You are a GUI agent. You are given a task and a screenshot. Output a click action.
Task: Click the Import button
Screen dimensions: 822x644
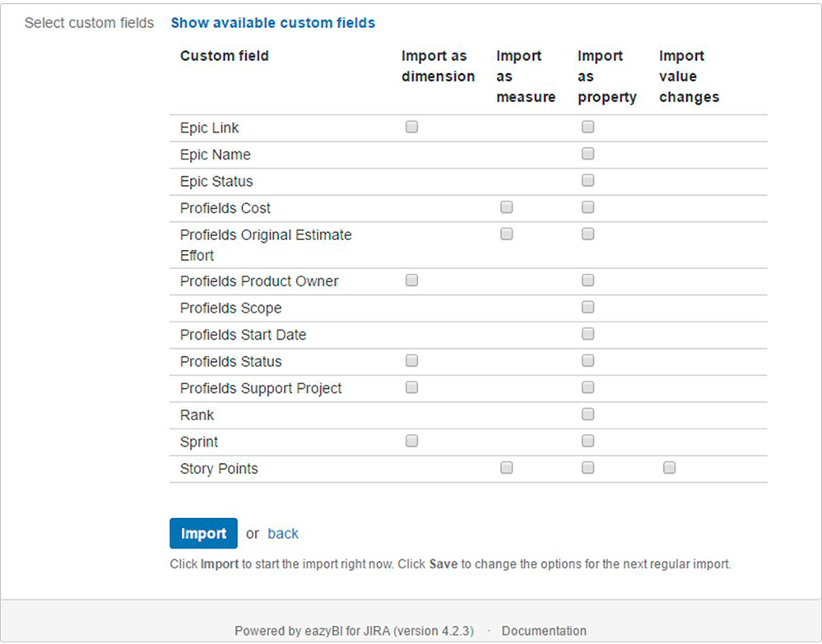(202, 533)
